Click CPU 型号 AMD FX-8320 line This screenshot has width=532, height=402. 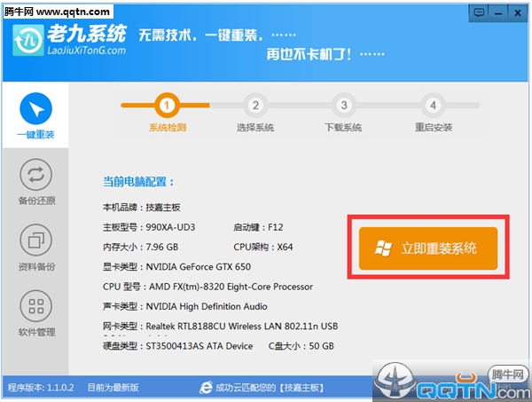207,287
